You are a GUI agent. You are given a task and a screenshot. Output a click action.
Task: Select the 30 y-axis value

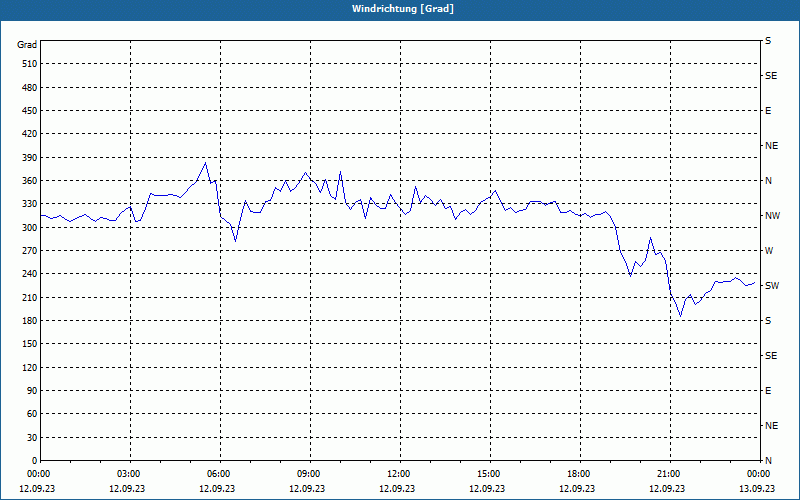point(31,438)
